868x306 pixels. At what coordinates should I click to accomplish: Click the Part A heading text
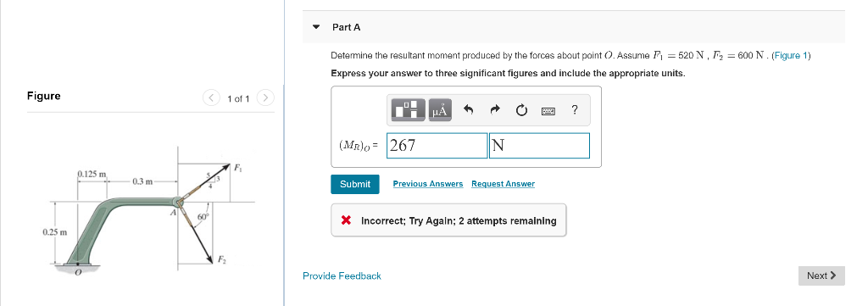click(346, 27)
